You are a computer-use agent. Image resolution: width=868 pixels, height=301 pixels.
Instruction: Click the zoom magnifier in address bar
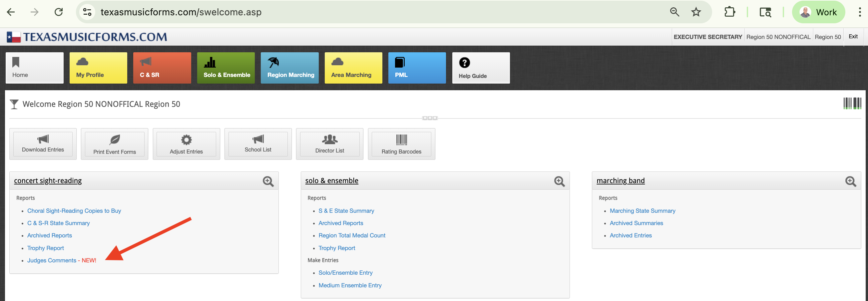click(x=674, y=12)
